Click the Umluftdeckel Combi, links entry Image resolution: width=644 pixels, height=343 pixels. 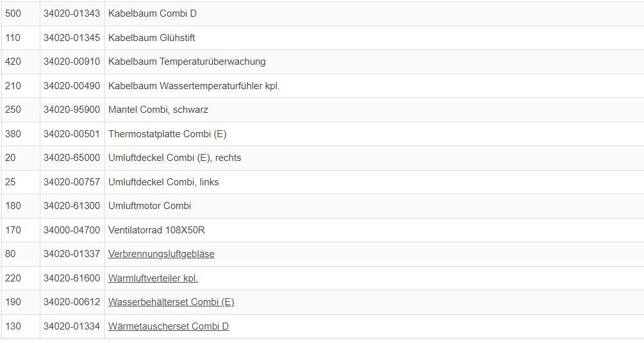click(x=163, y=182)
